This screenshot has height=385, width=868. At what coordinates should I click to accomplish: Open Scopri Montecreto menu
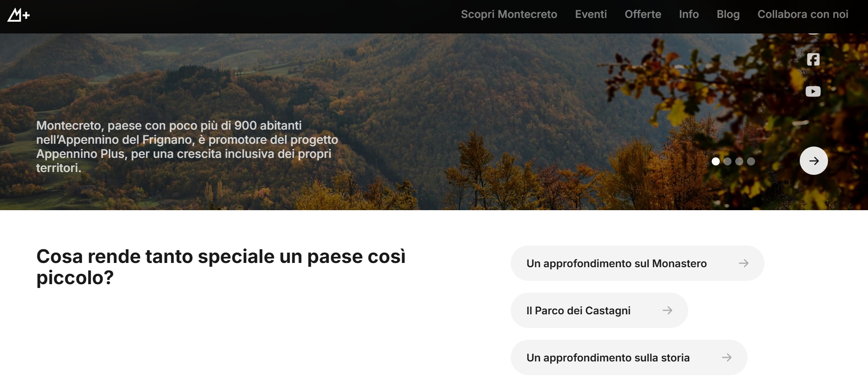[x=509, y=15]
